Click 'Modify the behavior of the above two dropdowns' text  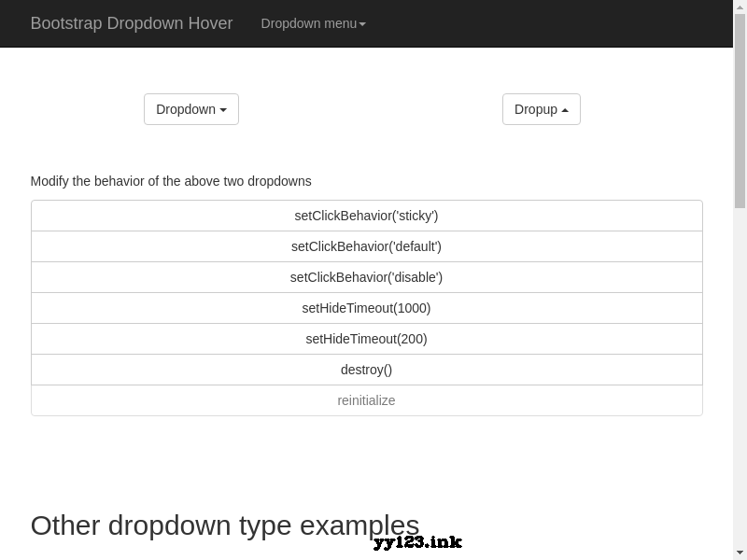[x=171, y=181]
